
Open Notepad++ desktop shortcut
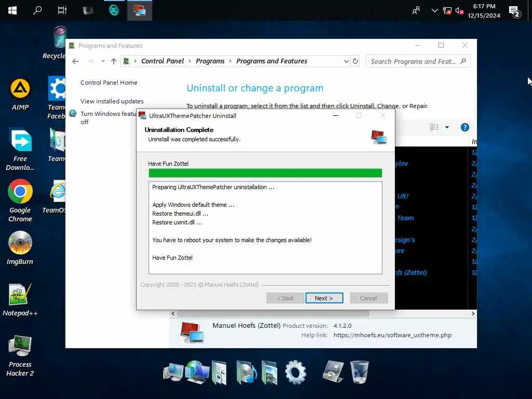pos(20,300)
